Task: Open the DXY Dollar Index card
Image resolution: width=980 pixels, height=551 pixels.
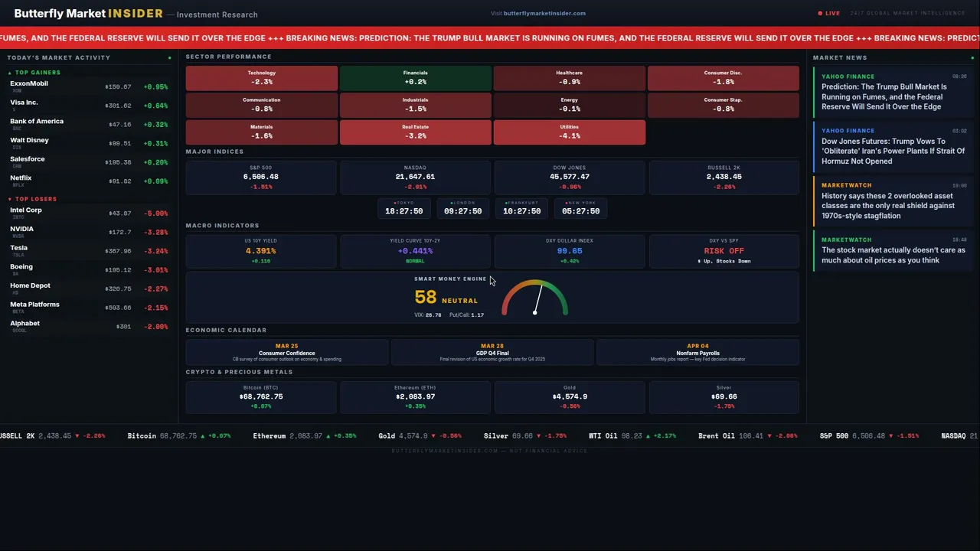Action: pyautogui.click(x=570, y=251)
